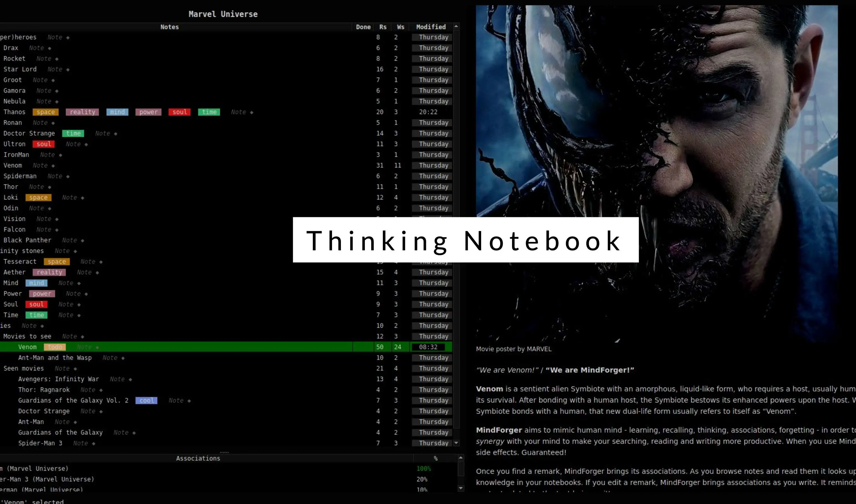Sort notes by Modified column header

click(431, 27)
